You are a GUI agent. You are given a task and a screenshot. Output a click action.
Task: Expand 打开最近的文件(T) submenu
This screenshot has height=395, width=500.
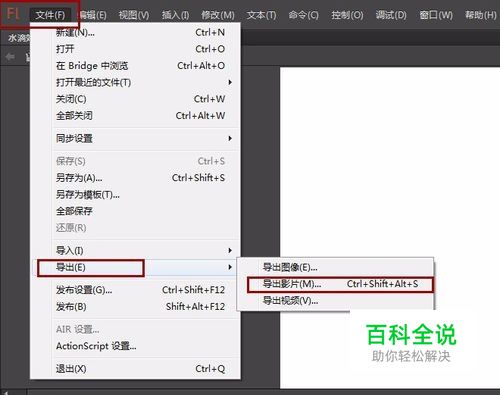click(x=135, y=82)
